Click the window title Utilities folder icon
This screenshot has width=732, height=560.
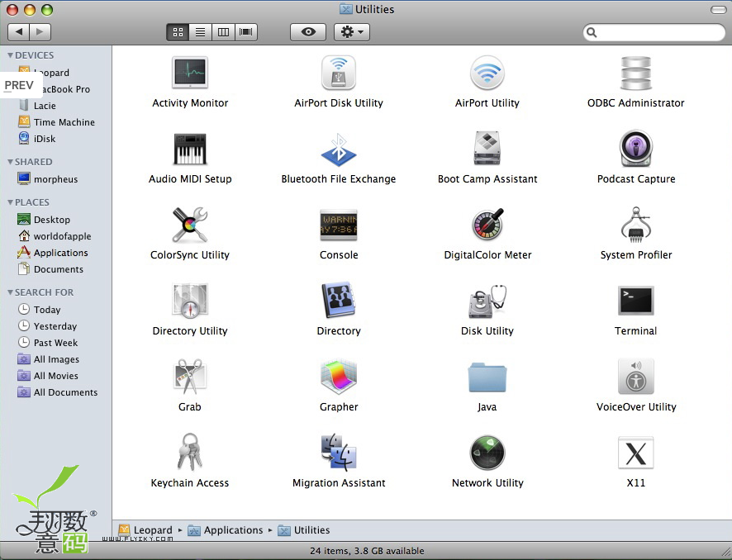[346, 9]
